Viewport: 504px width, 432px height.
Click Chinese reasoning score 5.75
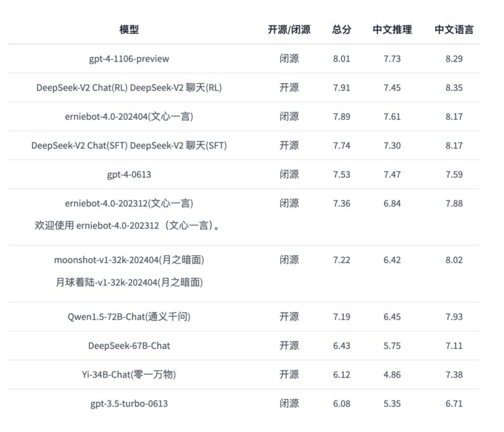coord(392,345)
